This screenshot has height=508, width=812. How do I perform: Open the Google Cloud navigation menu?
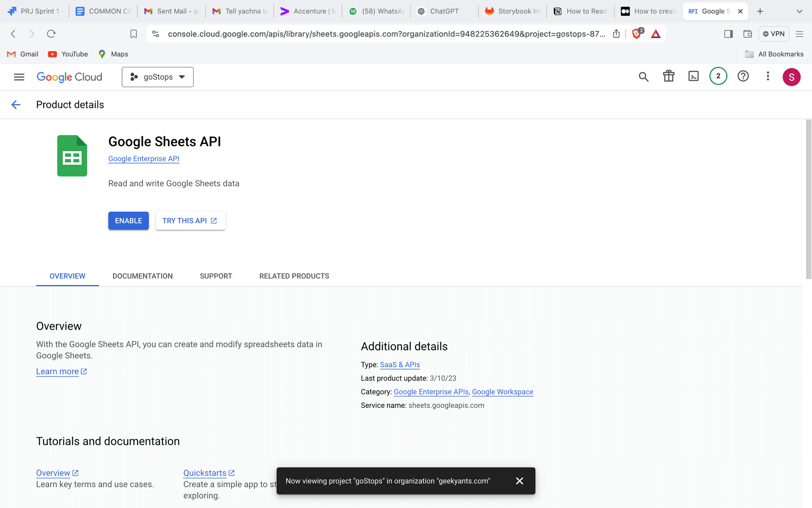point(19,77)
